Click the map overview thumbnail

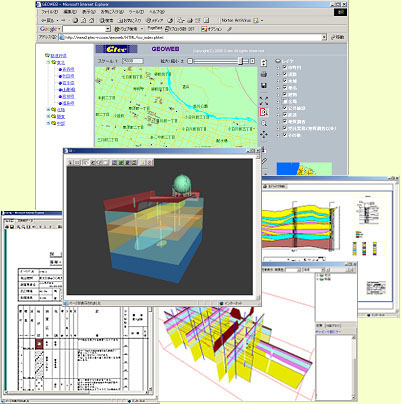click(304, 168)
